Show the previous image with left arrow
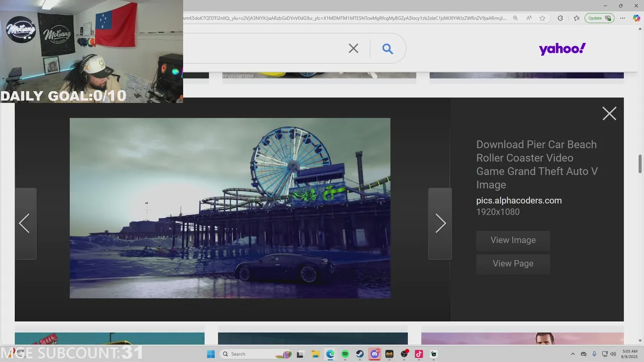 coord(25,224)
